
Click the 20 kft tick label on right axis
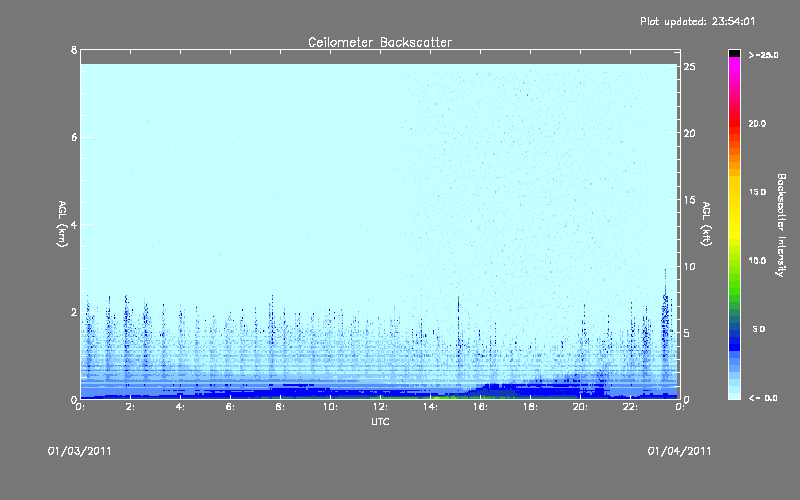click(x=689, y=133)
